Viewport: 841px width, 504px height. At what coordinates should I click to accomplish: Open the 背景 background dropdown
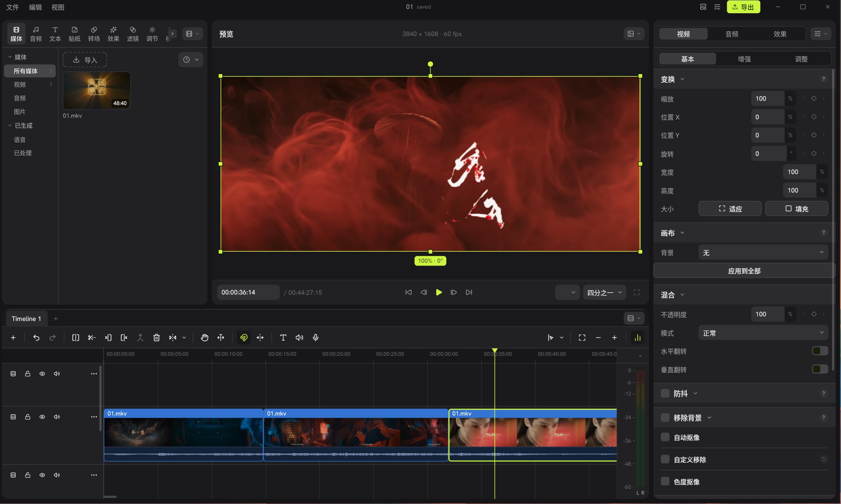(763, 252)
